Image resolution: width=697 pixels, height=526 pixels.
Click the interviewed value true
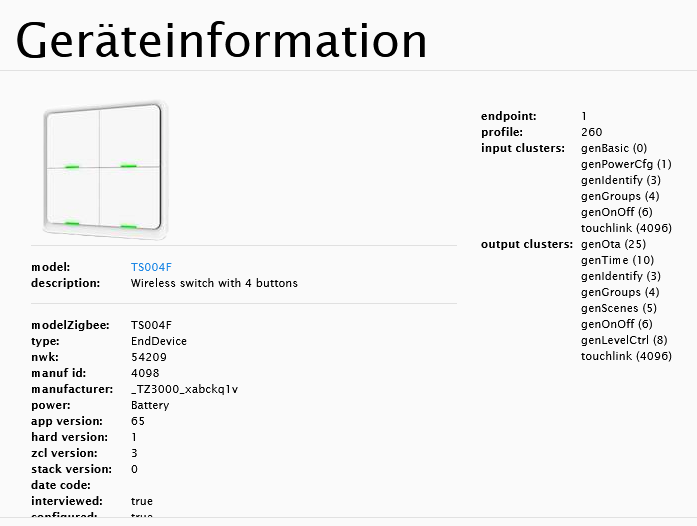[x=142, y=501]
